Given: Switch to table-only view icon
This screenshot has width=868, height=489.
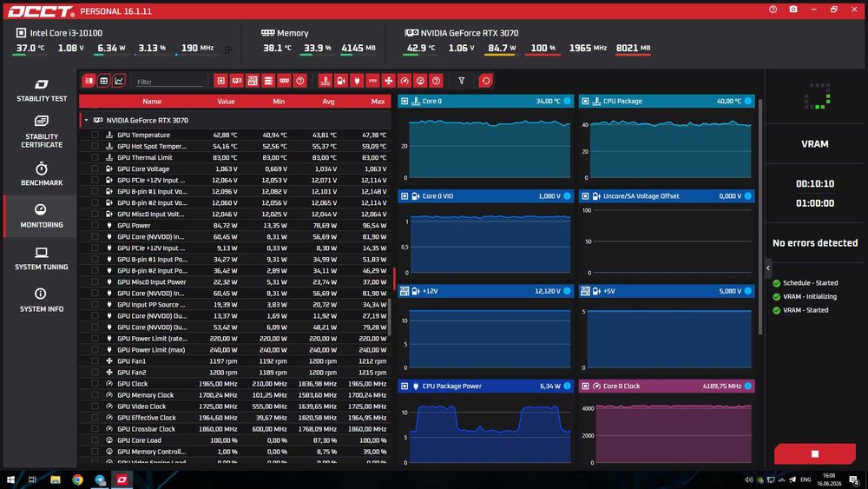Looking at the screenshot, I should click(103, 81).
